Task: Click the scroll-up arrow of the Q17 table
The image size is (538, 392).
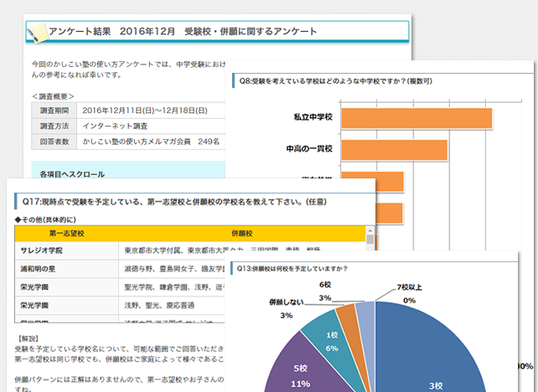Action: (x=370, y=230)
